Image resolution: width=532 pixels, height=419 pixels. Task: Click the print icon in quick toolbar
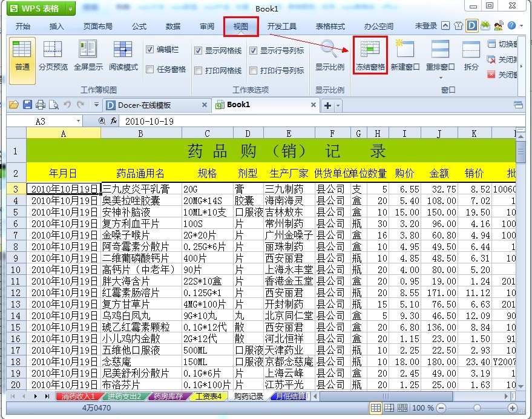[x=41, y=105]
